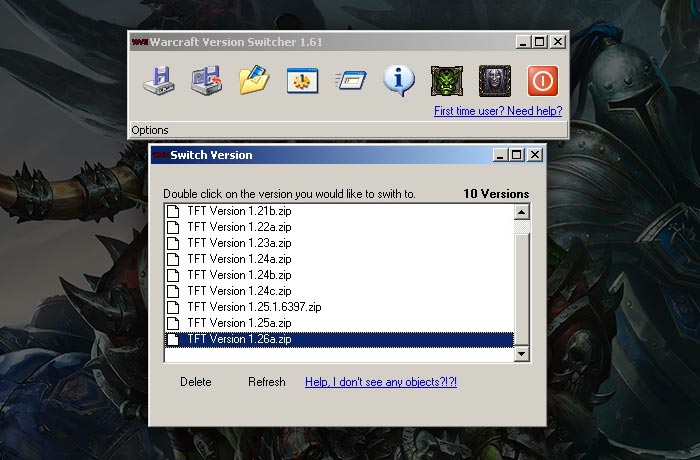Click the version list scroll down arrow

tap(521, 354)
